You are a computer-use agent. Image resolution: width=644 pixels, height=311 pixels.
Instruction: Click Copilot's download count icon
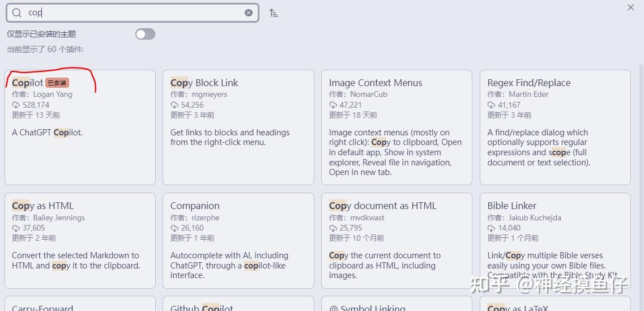[x=16, y=105]
